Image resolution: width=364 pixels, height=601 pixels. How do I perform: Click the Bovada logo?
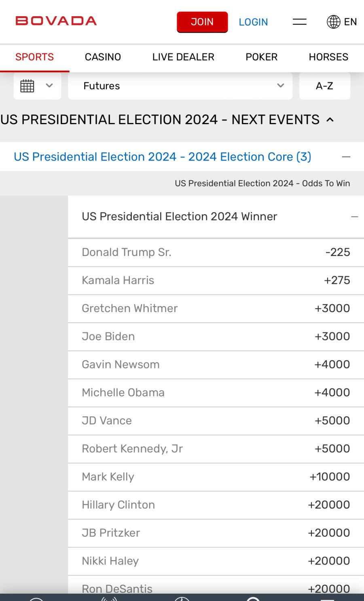click(x=56, y=21)
